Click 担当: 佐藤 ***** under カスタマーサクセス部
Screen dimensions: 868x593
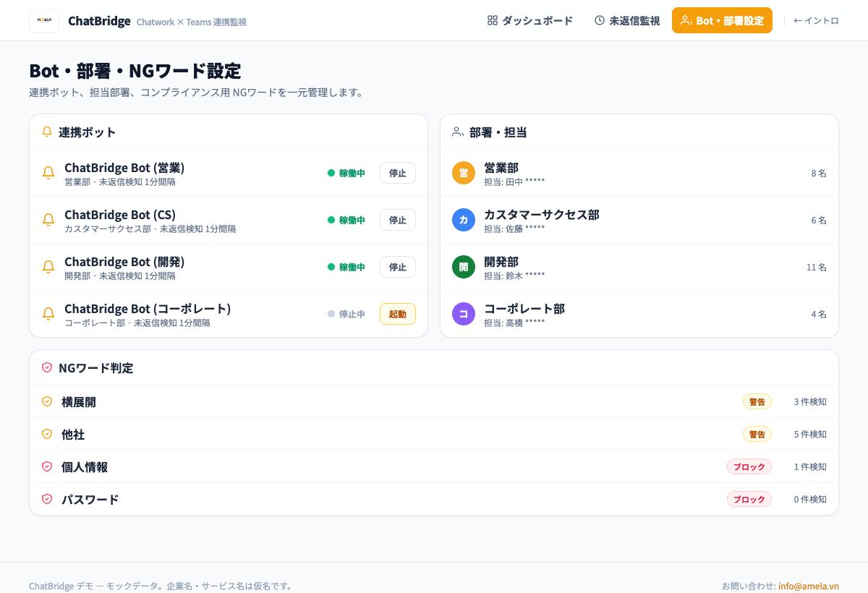point(514,229)
